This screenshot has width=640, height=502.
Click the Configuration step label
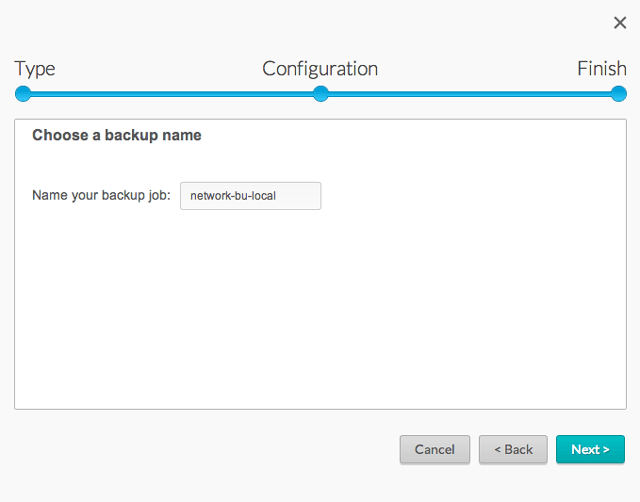tap(320, 69)
